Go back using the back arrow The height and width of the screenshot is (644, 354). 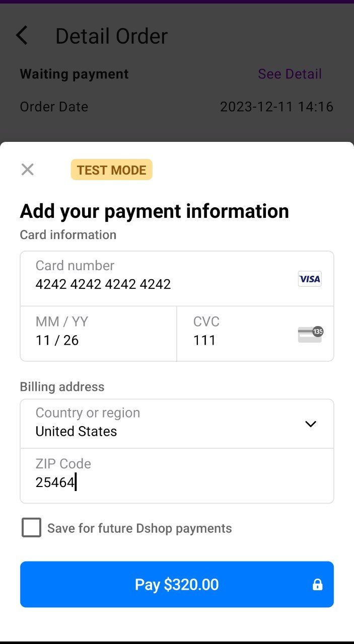22,36
